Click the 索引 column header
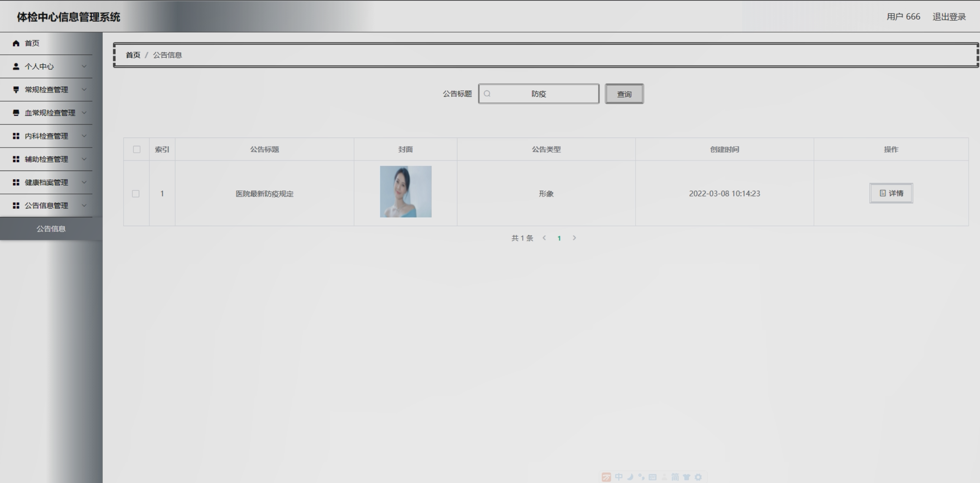The image size is (980, 483). pyautogui.click(x=162, y=149)
